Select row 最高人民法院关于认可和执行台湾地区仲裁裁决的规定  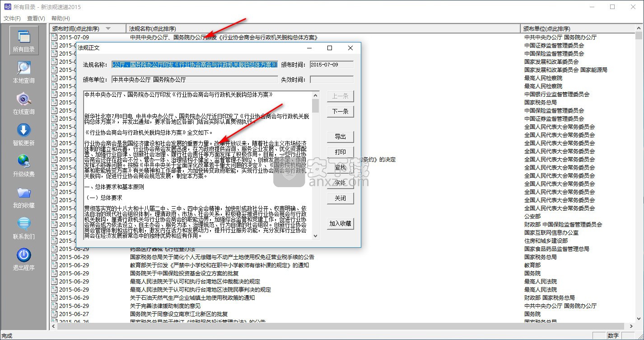(195, 281)
